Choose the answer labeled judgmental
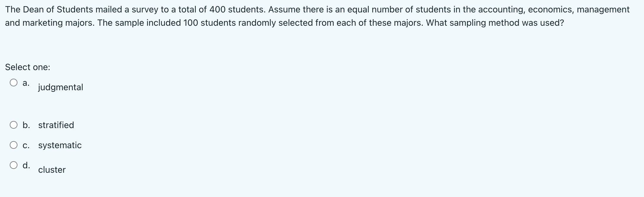This screenshot has height=197, width=644. (x=60, y=87)
